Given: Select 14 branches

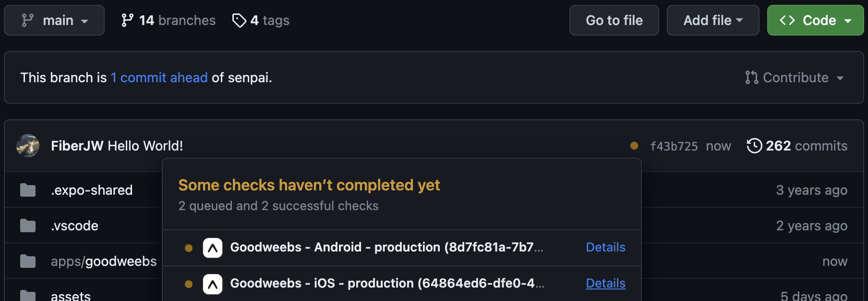Looking at the screenshot, I should [x=168, y=20].
